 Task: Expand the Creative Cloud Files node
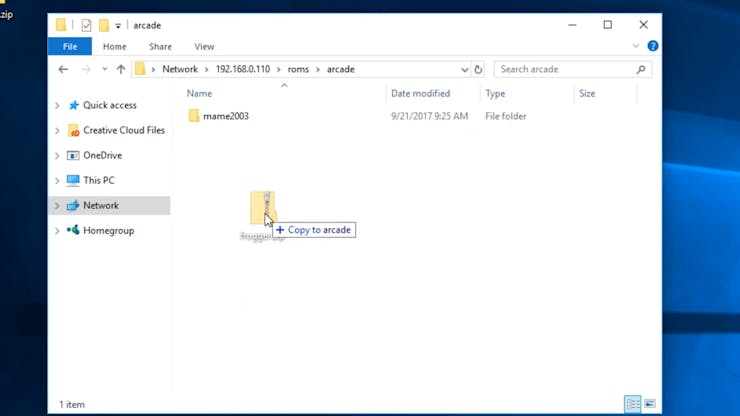click(x=57, y=130)
